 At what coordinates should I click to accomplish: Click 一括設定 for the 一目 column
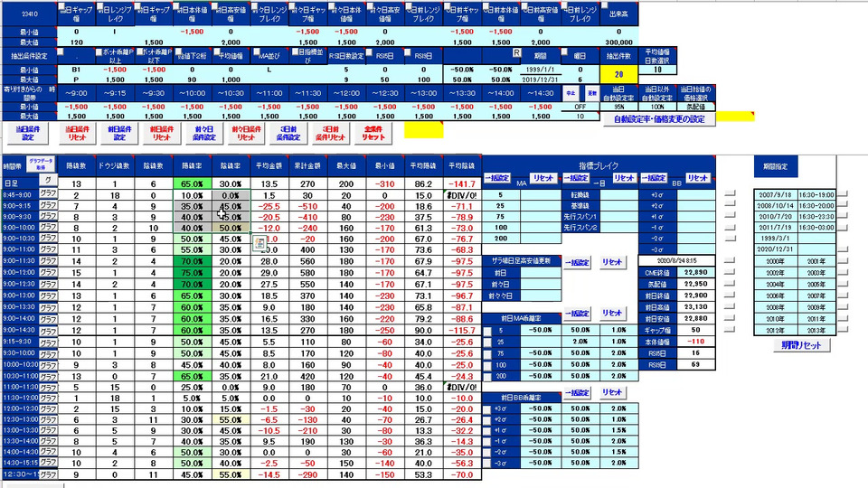pos(576,178)
